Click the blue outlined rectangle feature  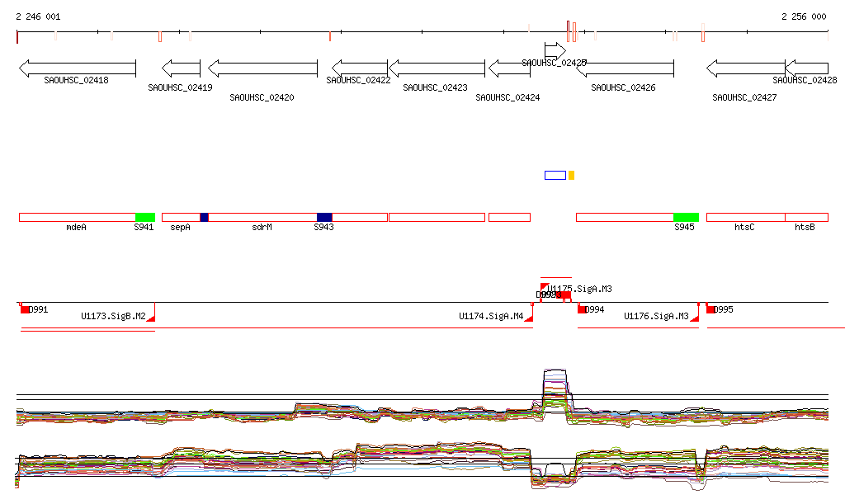pos(555,175)
